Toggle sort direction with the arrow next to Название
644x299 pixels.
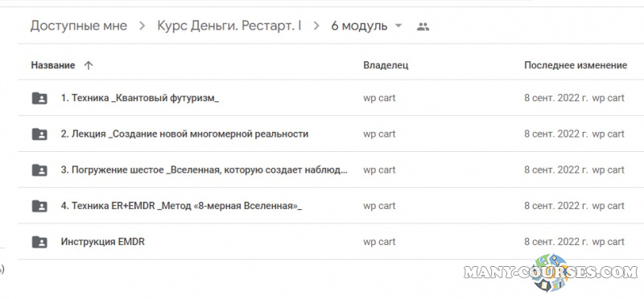click(89, 65)
